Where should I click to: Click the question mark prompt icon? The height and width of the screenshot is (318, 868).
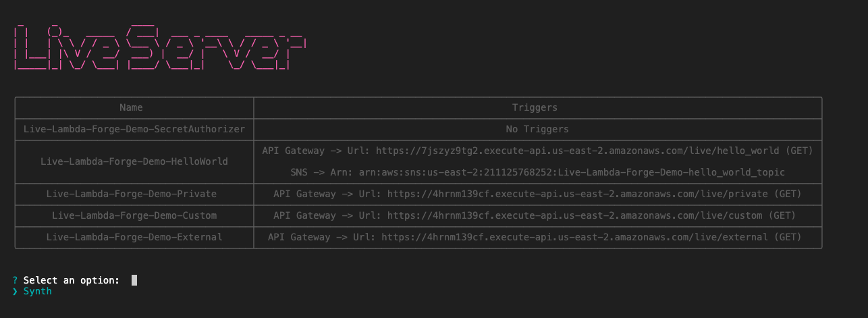15,280
